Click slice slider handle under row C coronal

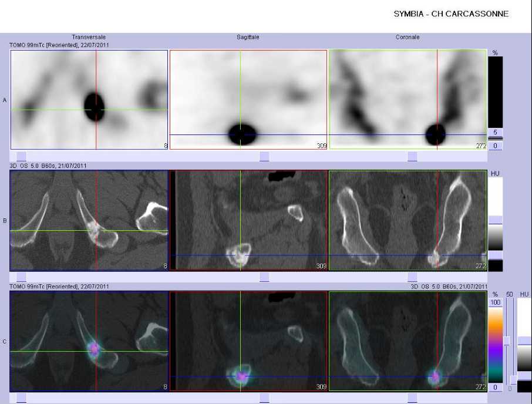pyautogui.click(x=412, y=398)
